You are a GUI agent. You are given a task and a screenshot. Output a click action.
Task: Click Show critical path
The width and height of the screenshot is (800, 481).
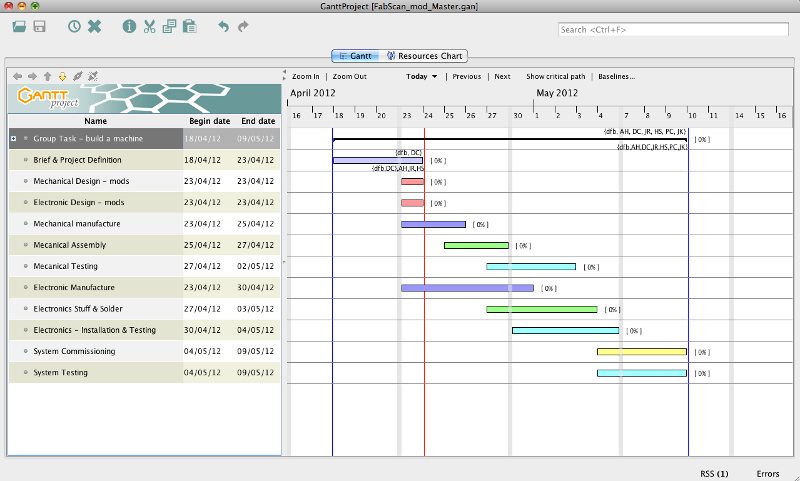[x=556, y=77]
